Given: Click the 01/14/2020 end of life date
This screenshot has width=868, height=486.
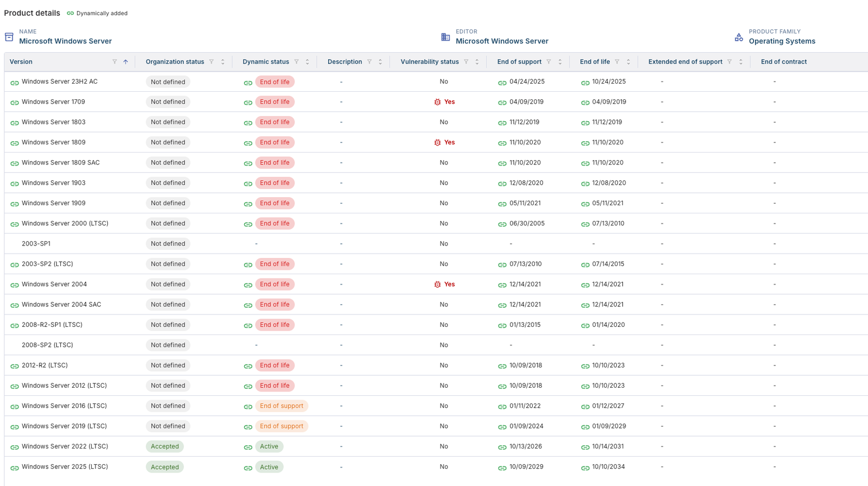Looking at the screenshot, I should (x=609, y=325).
